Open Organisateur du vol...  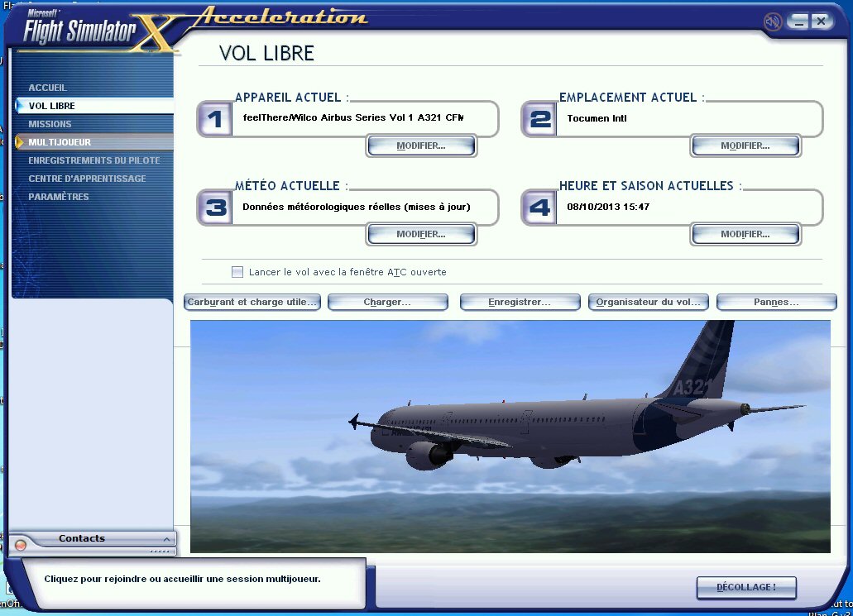pos(648,303)
